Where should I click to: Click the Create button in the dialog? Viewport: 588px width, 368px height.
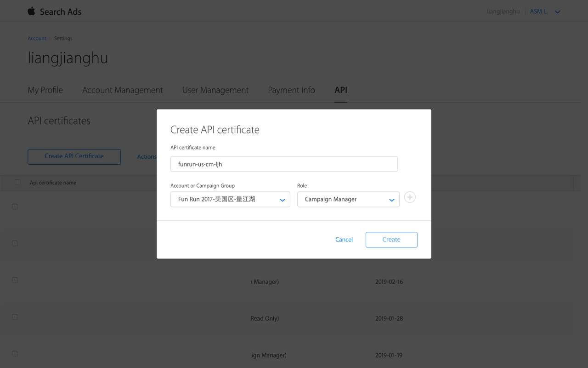click(391, 240)
